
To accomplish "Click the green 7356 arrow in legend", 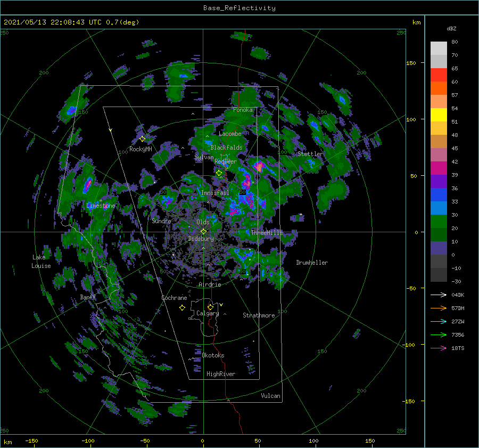I will point(439,335).
